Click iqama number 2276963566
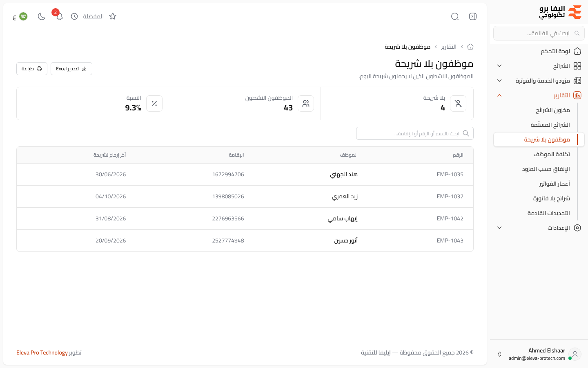 coord(228,218)
